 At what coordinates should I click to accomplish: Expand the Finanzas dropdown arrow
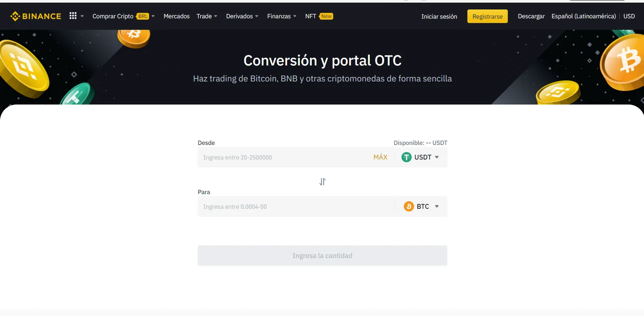click(x=295, y=16)
